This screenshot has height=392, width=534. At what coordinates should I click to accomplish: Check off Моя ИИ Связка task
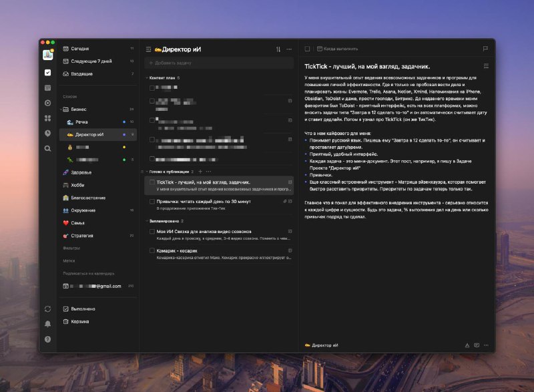tap(152, 231)
